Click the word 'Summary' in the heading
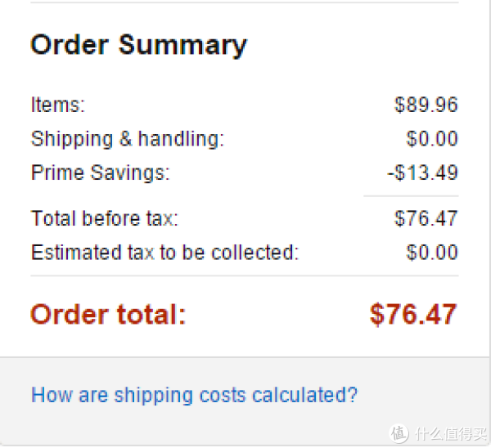The image size is (491, 448). coord(182,45)
